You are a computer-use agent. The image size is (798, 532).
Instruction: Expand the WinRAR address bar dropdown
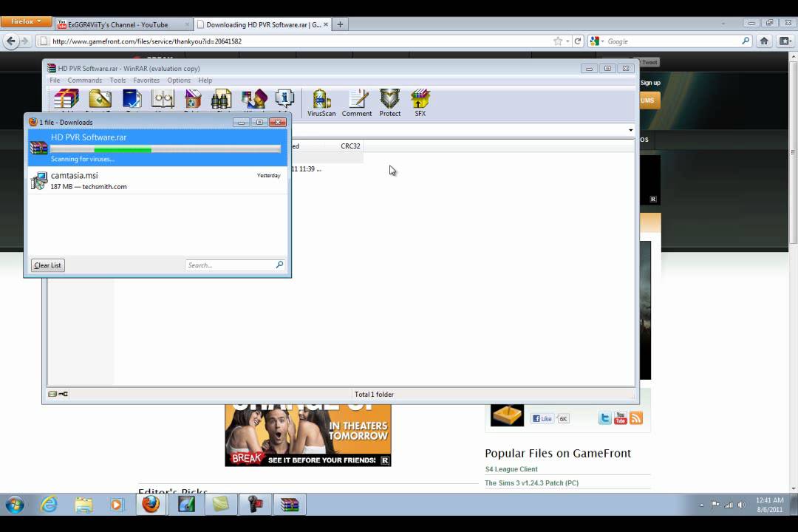[x=630, y=130]
